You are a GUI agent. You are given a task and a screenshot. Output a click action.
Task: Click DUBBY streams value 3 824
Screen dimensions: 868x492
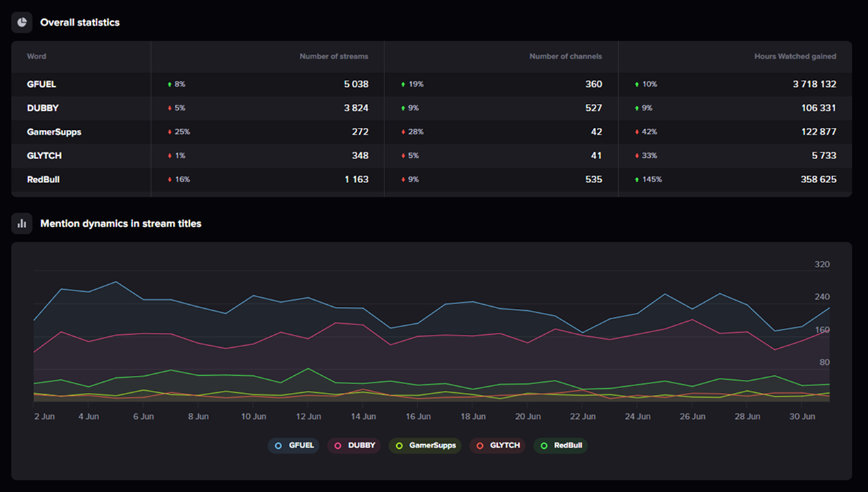(x=356, y=108)
